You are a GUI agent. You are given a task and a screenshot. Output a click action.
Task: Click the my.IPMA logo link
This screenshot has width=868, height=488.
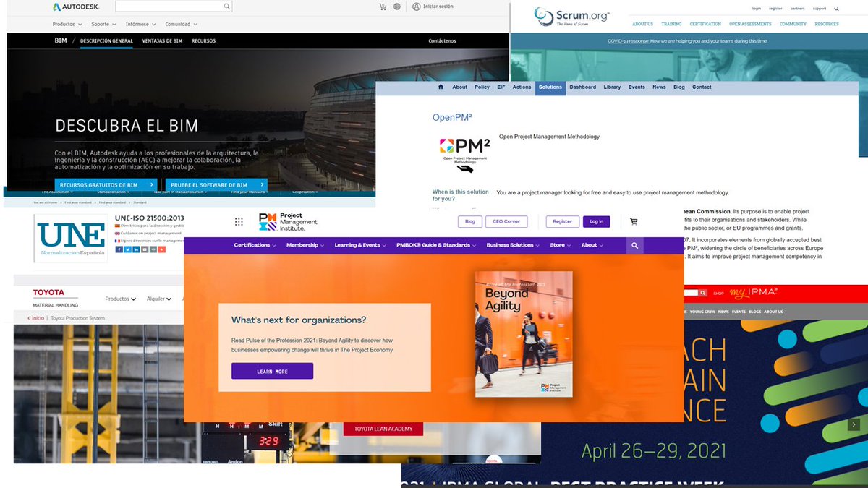point(753,293)
